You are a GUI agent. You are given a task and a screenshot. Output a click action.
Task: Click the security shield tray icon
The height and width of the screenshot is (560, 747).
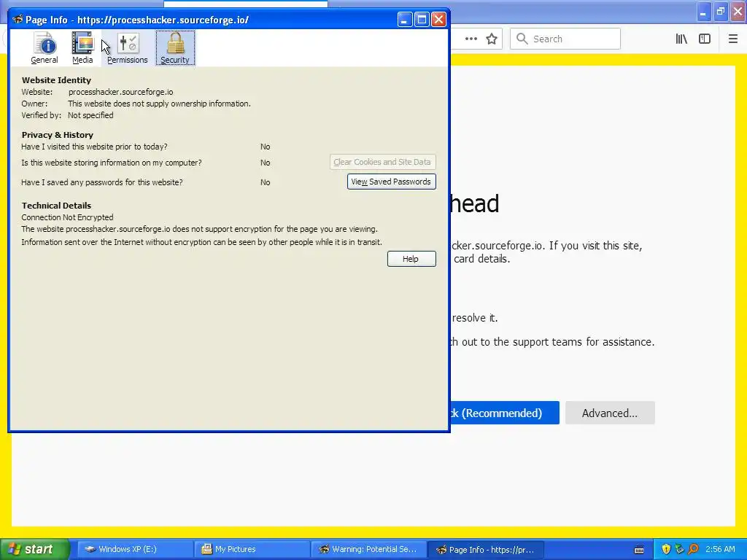point(666,549)
